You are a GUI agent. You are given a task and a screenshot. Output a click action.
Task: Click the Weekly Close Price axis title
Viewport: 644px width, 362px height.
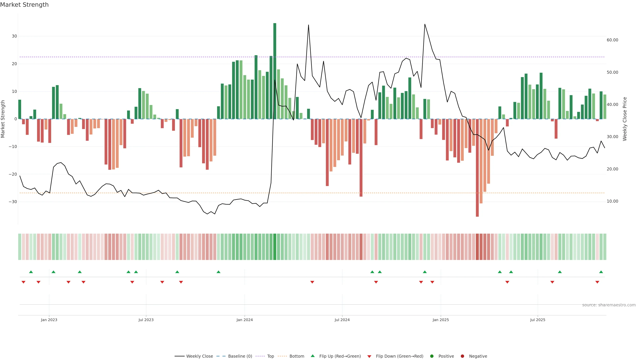(x=625, y=119)
